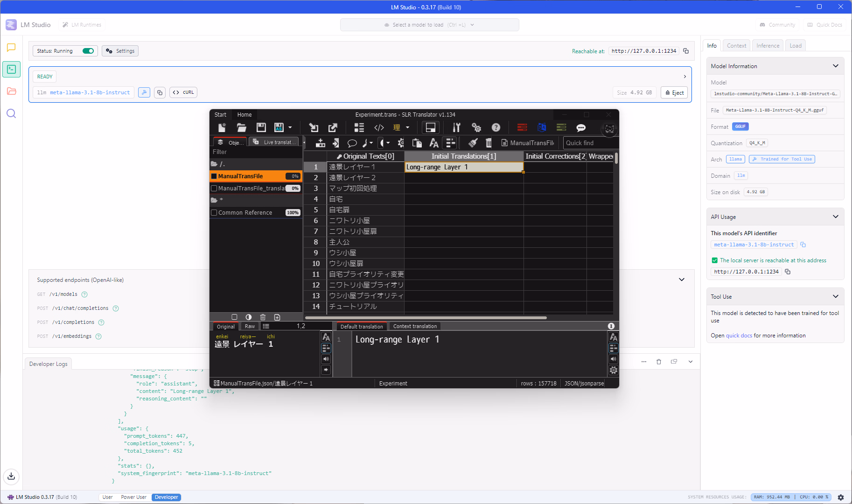
Task: Open dropdown arrow next to kanji icon
Action: (407, 127)
